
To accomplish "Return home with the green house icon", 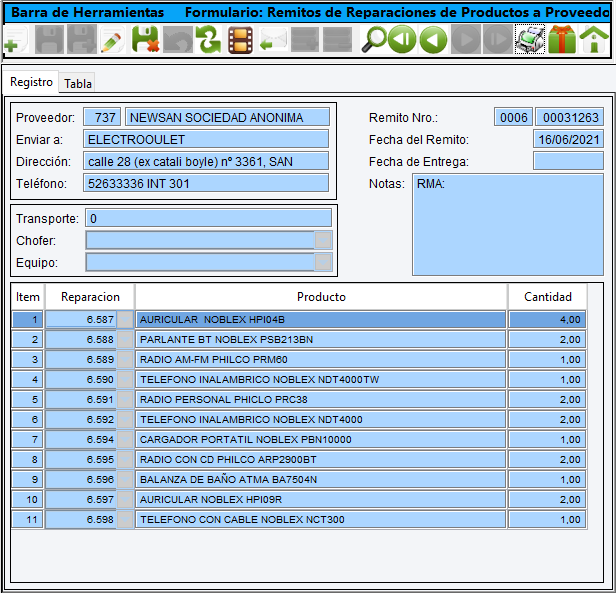I will coord(594,40).
